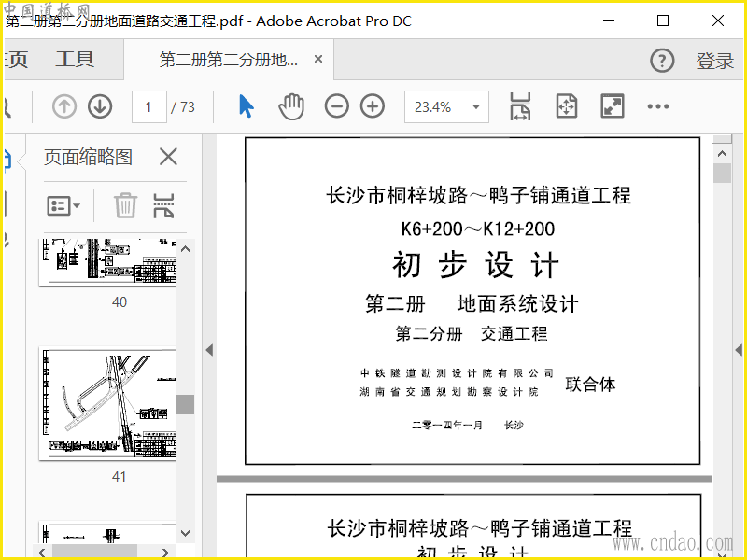Image resolution: width=747 pixels, height=560 pixels.
Task: Zoom out with the minus icon
Action: click(x=336, y=106)
